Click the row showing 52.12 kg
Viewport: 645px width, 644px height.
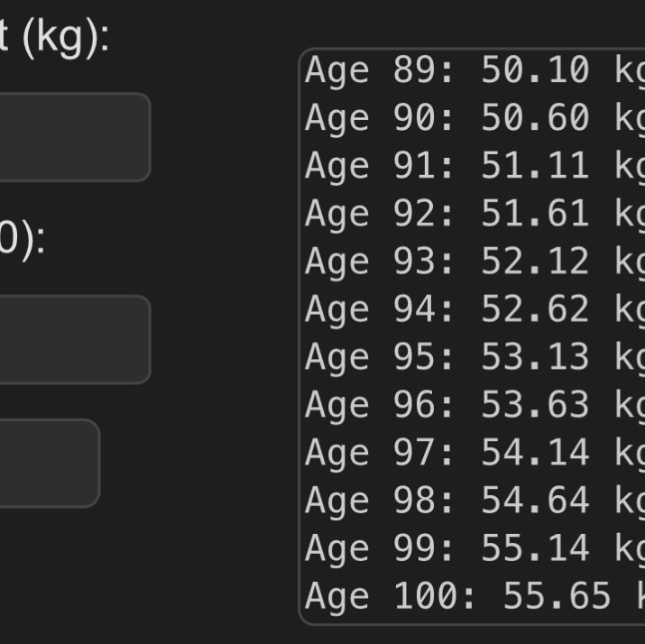tap(474, 262)
